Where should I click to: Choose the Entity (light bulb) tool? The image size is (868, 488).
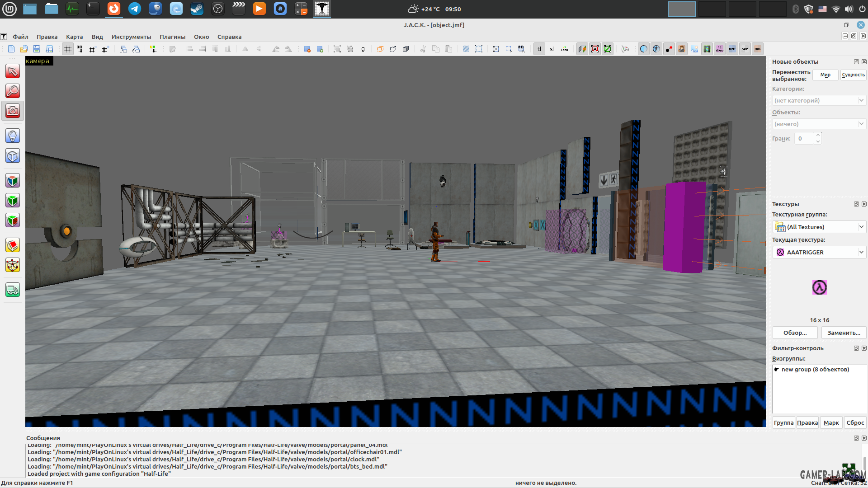click(13, 136)
